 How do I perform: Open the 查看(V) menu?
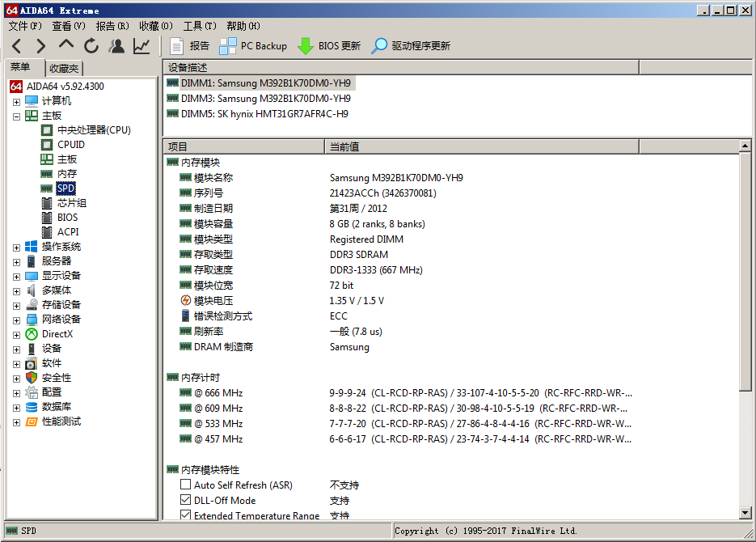(x=69, y=26)
